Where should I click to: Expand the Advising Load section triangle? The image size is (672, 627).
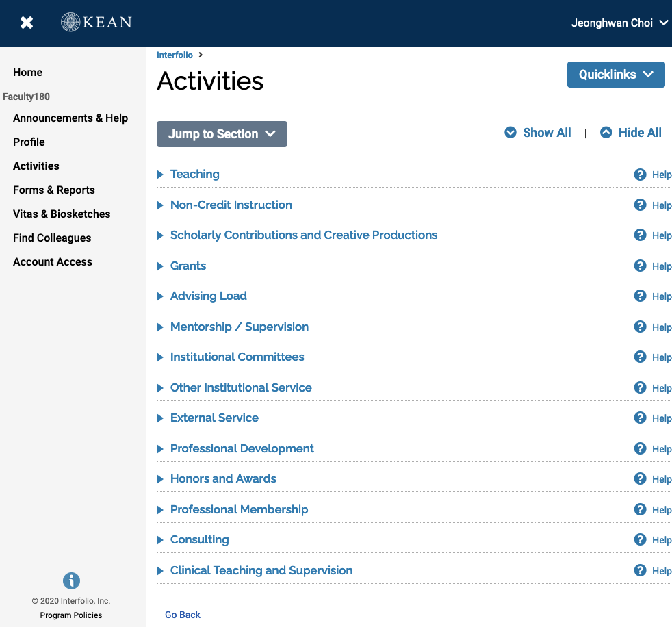pos(160,296)
